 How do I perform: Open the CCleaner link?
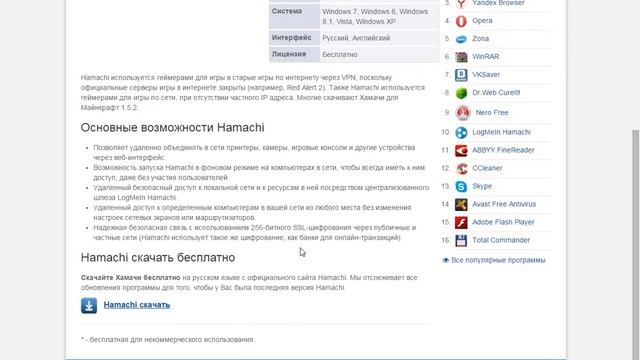[487, 168]
